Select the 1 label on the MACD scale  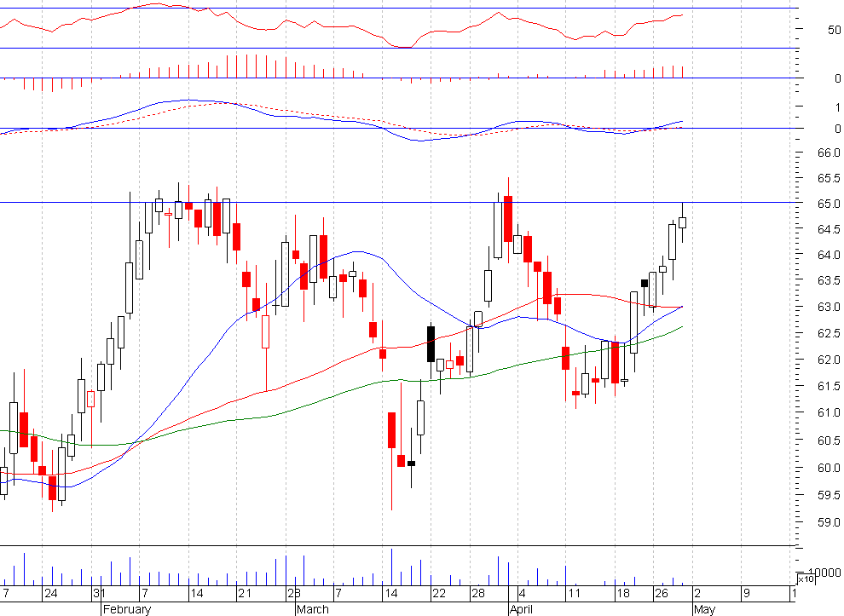(x=837, y=107)
